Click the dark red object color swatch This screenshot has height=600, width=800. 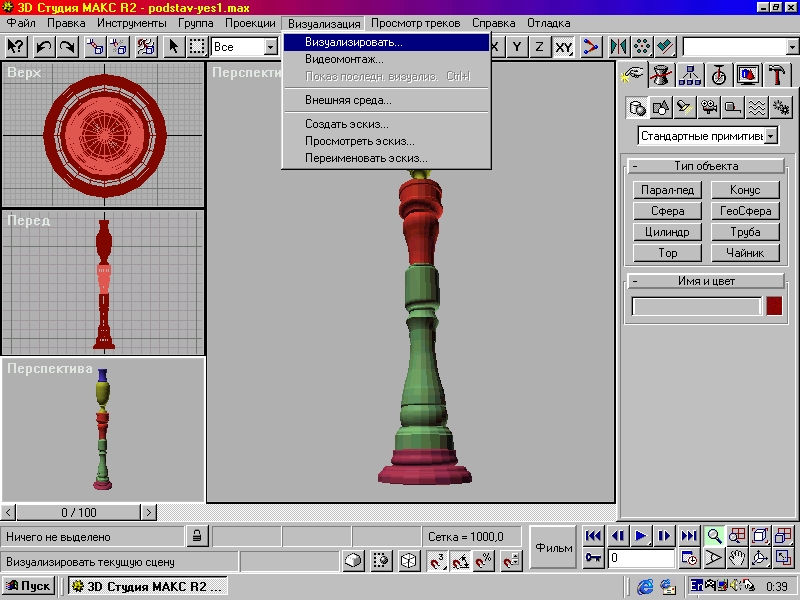[x=774, y=306]
